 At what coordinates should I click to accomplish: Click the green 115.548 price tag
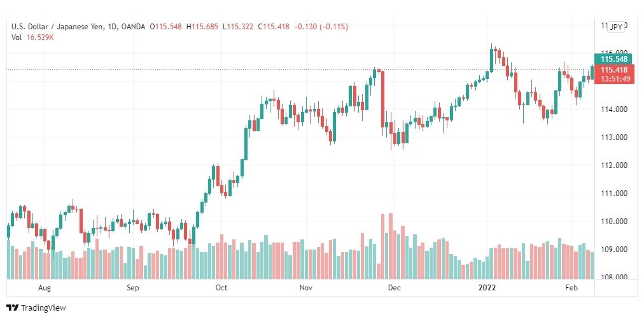click(613, 59)
